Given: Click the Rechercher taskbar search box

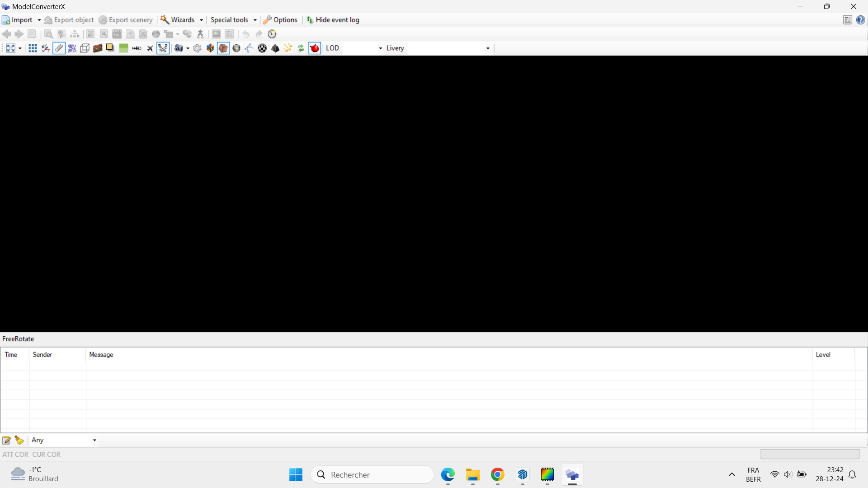Looking at the screenshot, I should point(372,474).
